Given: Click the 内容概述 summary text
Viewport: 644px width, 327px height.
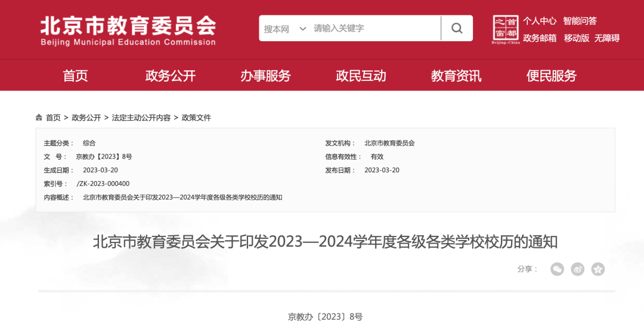Looking at the screenshot, I should tap(182, 197).
